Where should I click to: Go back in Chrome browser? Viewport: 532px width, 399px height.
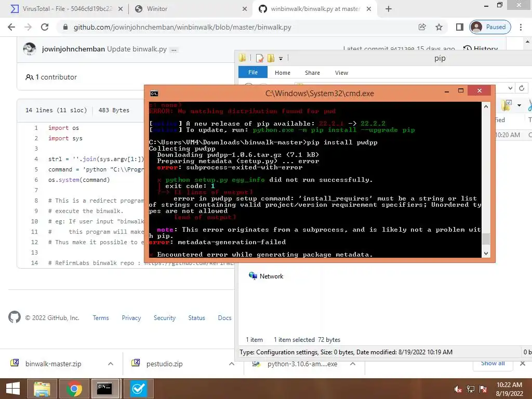[x=11, y=27]
